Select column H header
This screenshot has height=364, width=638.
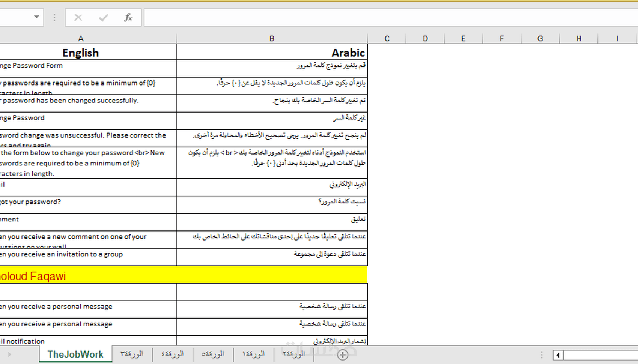[579, 39]
